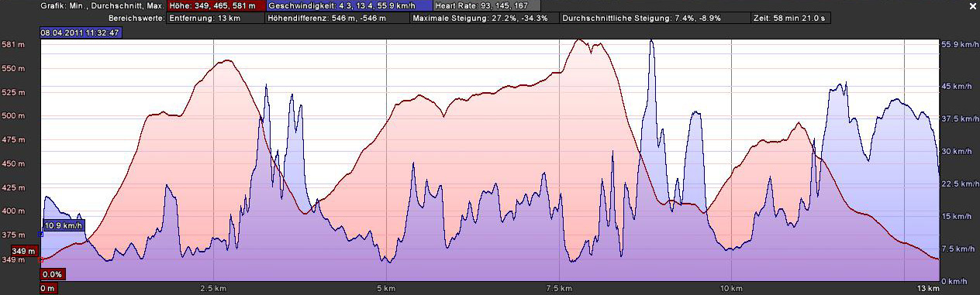Click the 450 m altitude axis label
Image resolution: width=980 pixels, height=295 pixels.
[13, 164]
